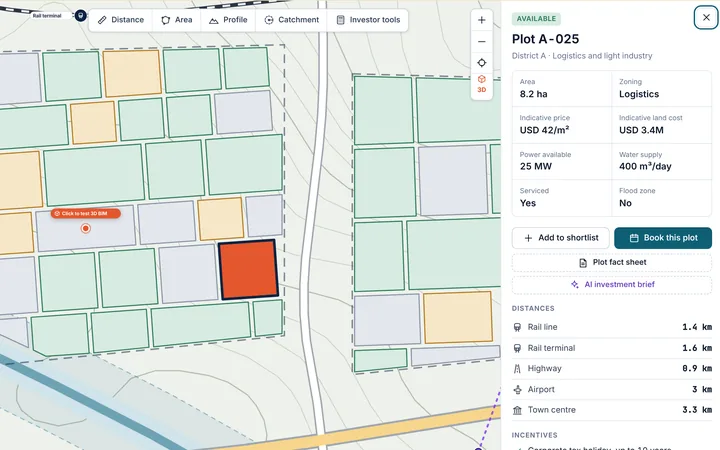
Task: Click the District A logistics subtitle
Action: (x=582, y=56)
